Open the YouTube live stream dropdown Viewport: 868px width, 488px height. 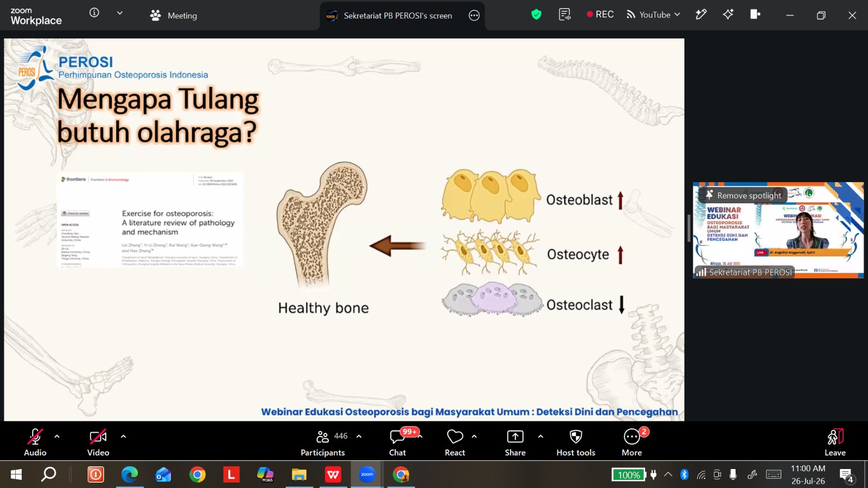coord(653,15)
